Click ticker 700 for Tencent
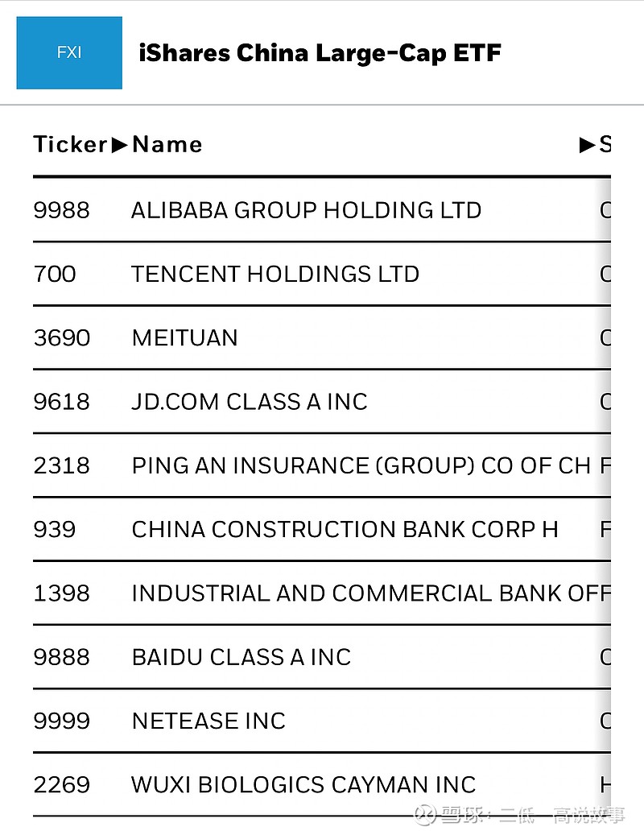This screenshot has width=644, height=835. click(55, 274)
